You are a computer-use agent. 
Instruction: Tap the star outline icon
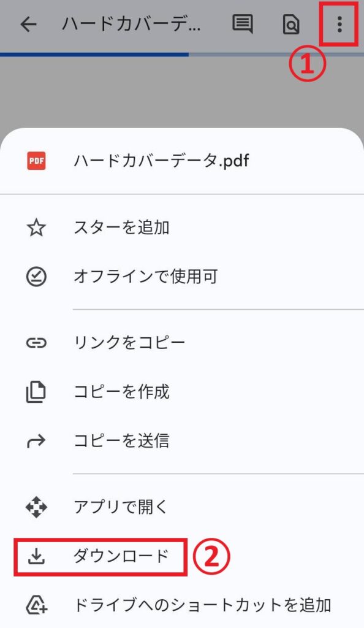36,228
